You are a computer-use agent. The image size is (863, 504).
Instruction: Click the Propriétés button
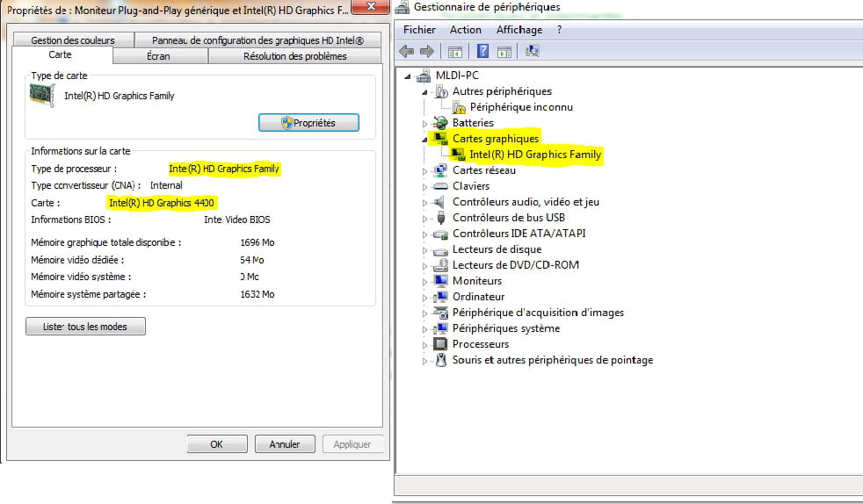coord(308,123)
